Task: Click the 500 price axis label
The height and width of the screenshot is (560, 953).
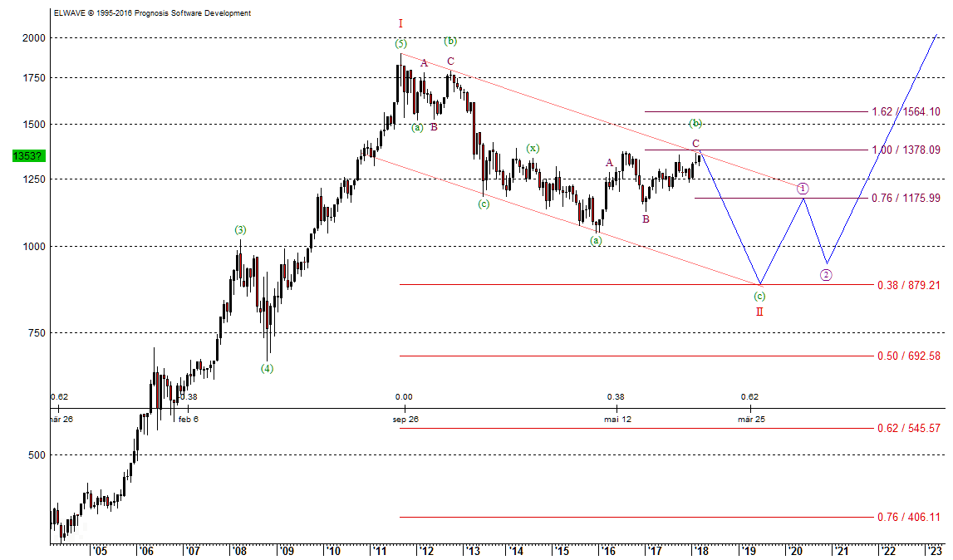Action: pos(37,454)
